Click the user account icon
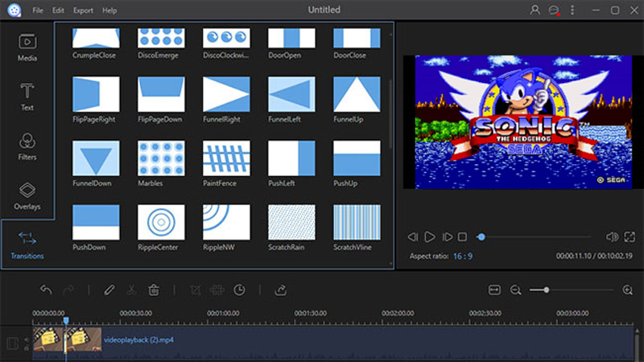 pos(535,10)
